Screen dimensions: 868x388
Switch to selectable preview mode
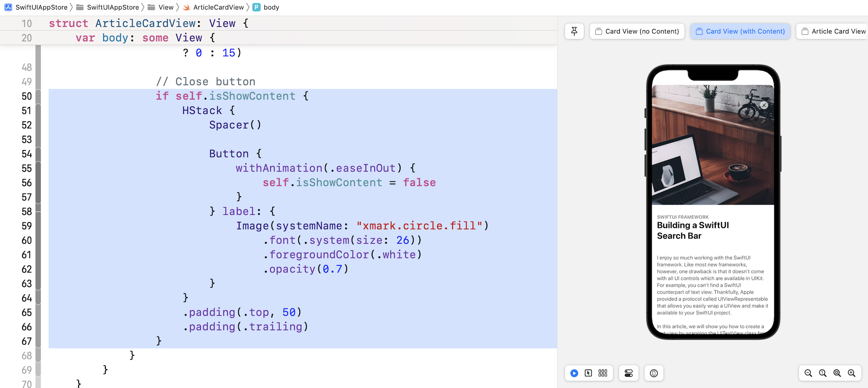[x=588, y=373]
